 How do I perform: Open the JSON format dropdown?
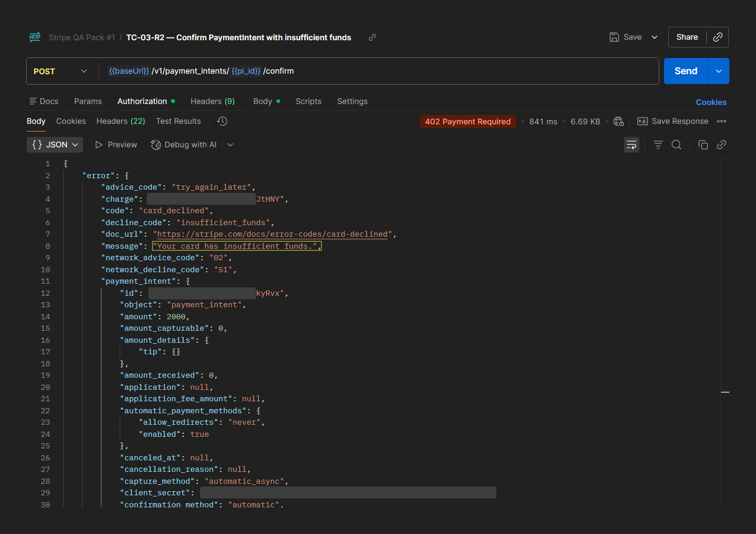[x=55, y=145]
